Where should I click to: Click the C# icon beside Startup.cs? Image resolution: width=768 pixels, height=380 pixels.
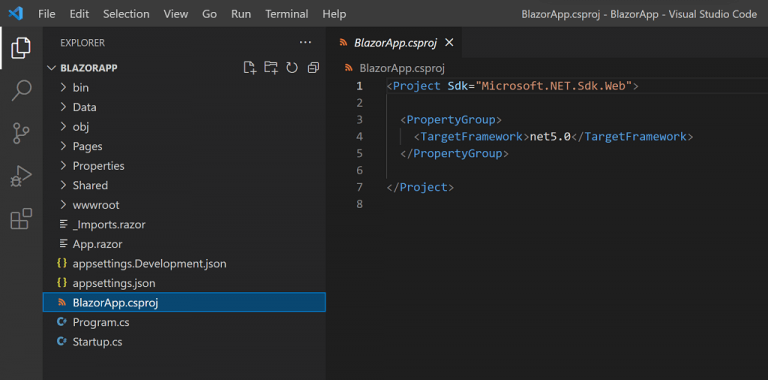(x=62, y=341)
